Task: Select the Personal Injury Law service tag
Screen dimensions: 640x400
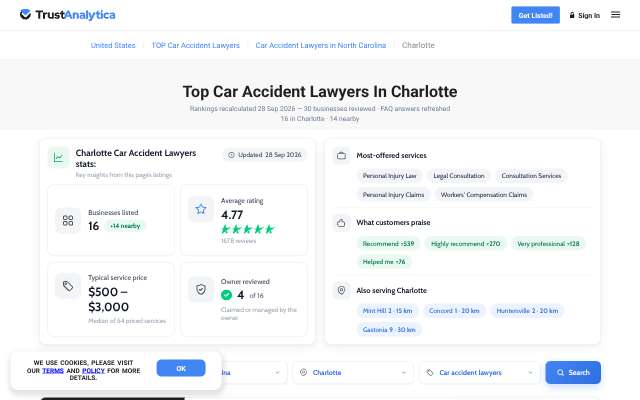Action: [389, 176]
